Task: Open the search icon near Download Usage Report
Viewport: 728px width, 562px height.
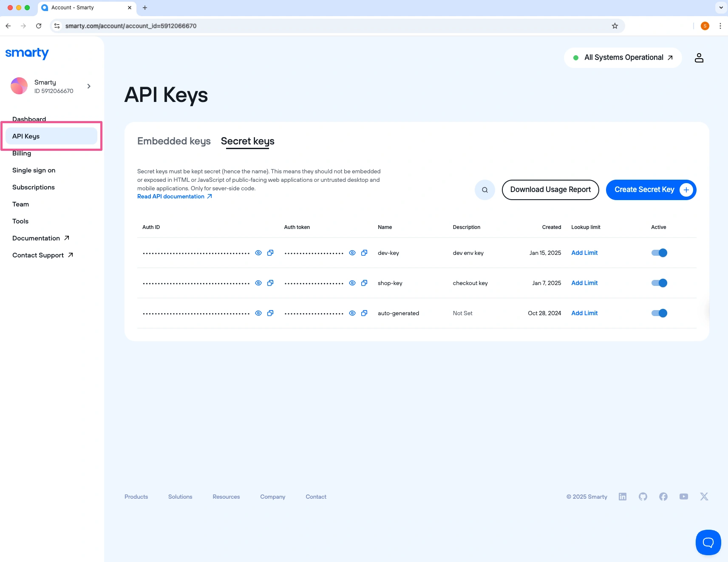Action: pos(484,190)
